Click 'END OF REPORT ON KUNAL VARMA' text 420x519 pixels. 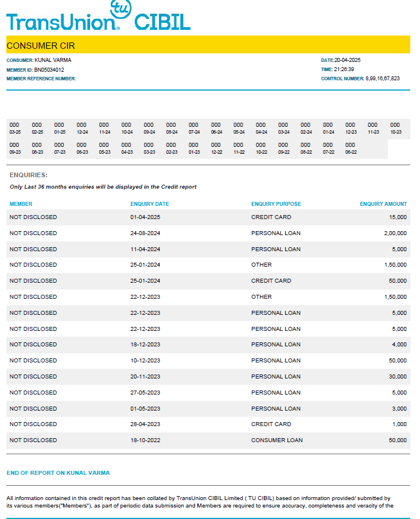(58, 473)
